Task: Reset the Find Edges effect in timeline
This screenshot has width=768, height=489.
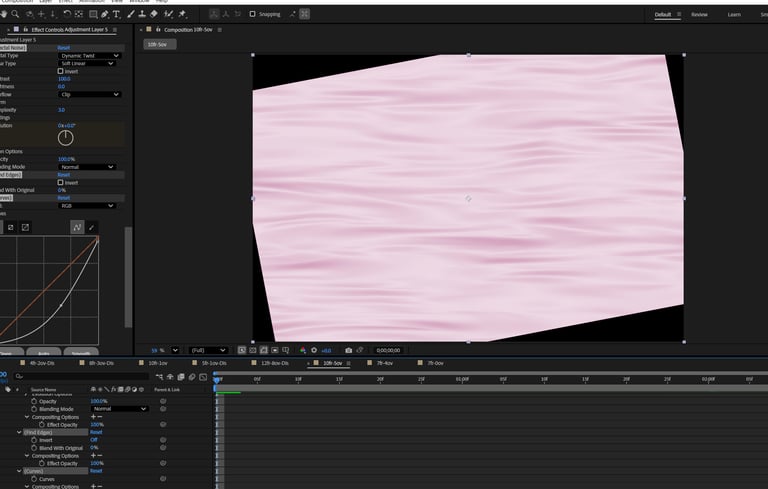Action: [96, 432]
